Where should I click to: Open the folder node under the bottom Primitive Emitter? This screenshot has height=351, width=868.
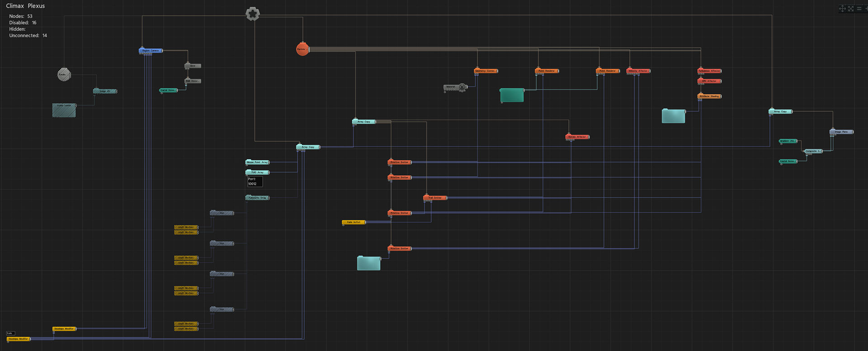[x=369, y=263]
